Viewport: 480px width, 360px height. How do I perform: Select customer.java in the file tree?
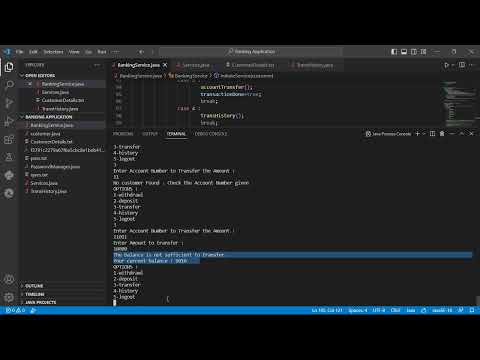coord(45,134)
